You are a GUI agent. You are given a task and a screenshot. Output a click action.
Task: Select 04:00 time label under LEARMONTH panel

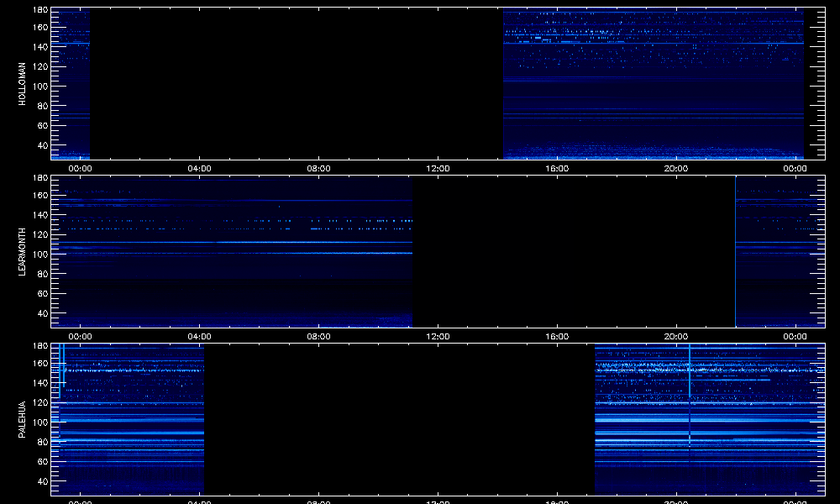click(x=199, y=337)
